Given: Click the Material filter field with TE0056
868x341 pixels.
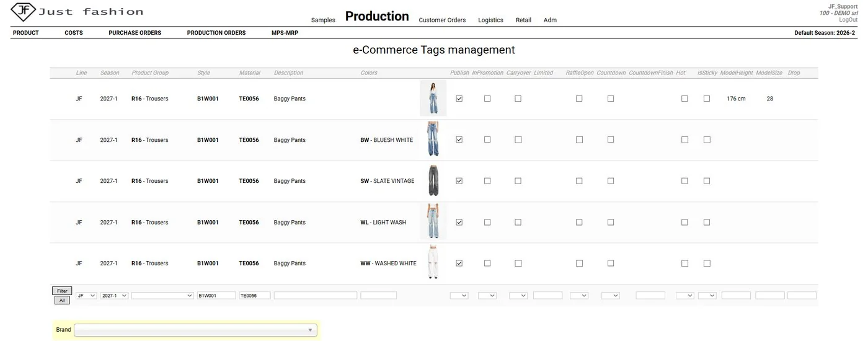Looking at the screenshot, I should point(255,296).
